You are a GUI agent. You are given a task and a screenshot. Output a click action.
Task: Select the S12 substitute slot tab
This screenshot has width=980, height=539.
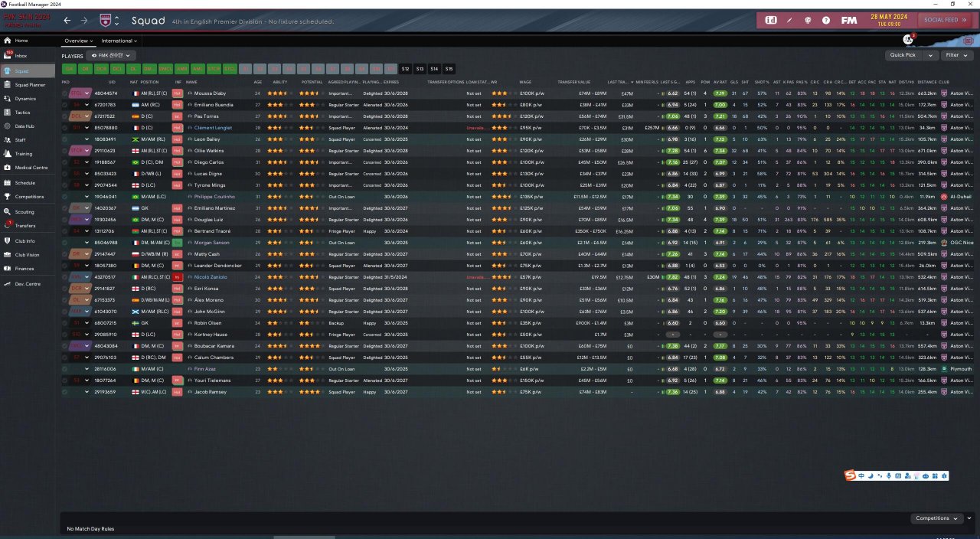[406, 69]
